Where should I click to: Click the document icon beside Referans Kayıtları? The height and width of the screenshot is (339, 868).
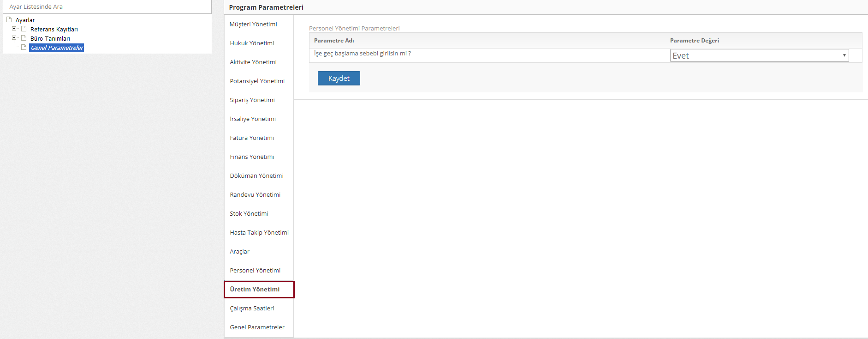24,29
